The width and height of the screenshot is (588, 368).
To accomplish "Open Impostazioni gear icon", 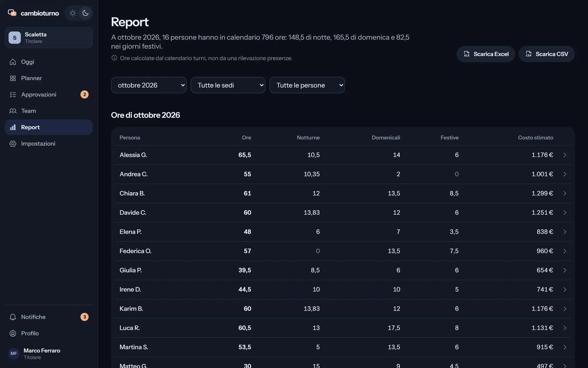I will [13, 144].
